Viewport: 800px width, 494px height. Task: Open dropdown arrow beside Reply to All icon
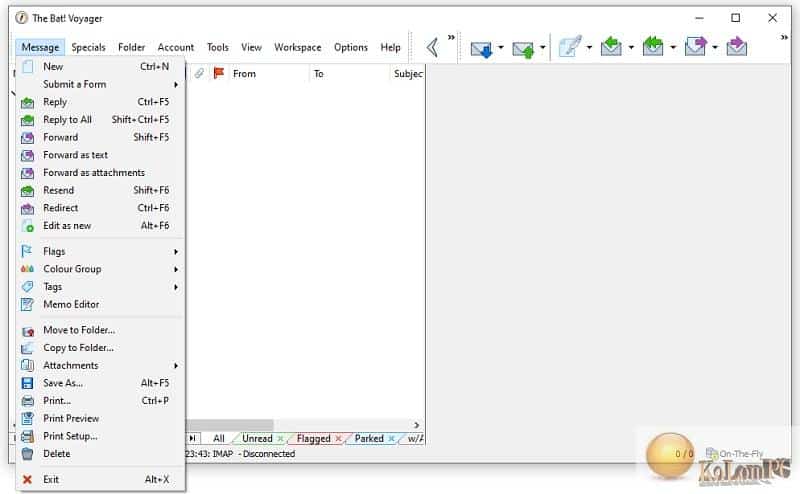(673, 47)
